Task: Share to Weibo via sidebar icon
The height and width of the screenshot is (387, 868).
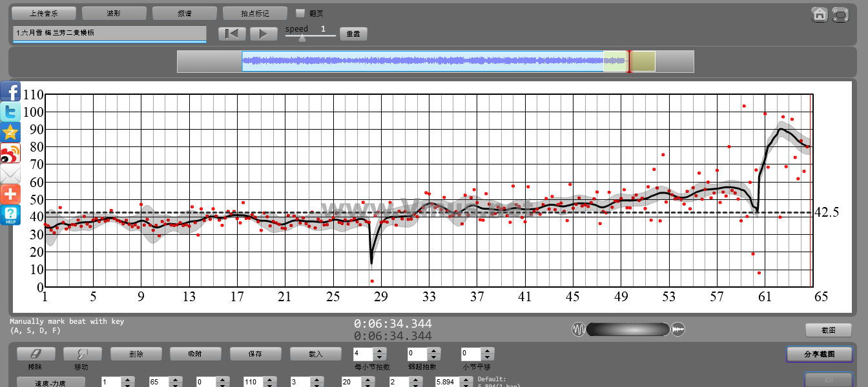Action: (x=10, y=153)
